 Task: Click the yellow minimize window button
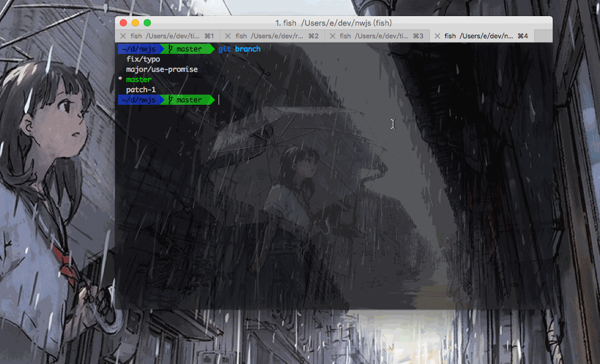coord(135,23)
